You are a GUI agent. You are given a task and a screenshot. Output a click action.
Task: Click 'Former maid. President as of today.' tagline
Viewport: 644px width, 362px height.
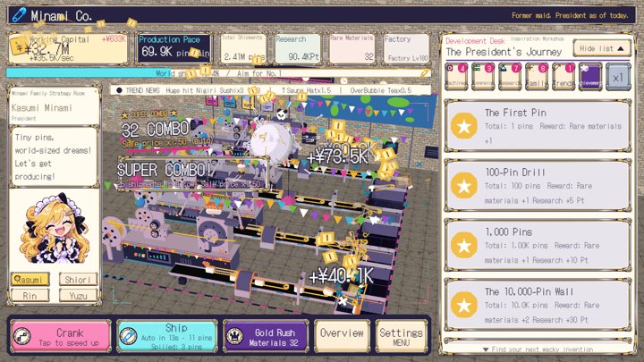click(570, 15)
